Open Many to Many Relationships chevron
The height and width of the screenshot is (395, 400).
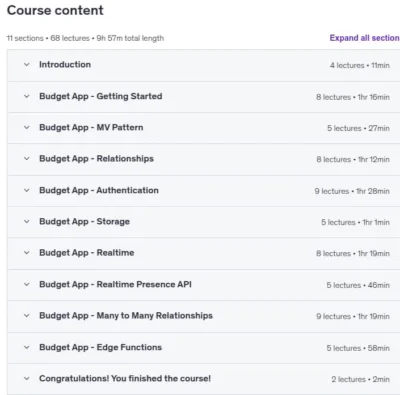tap(27, 316)
